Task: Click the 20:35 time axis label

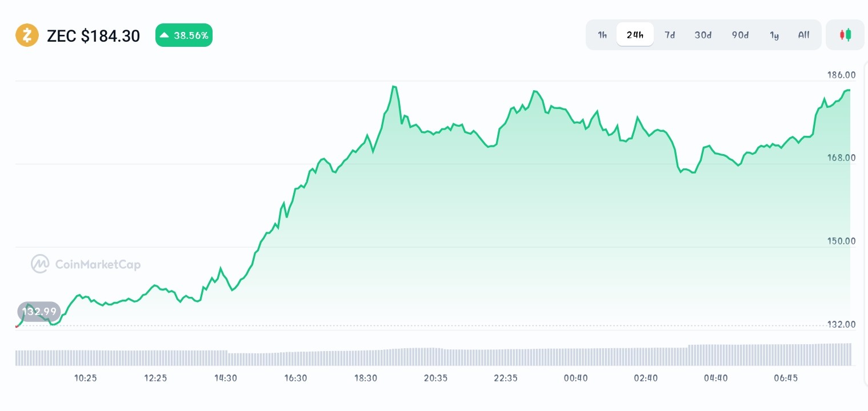Action: 435,378
